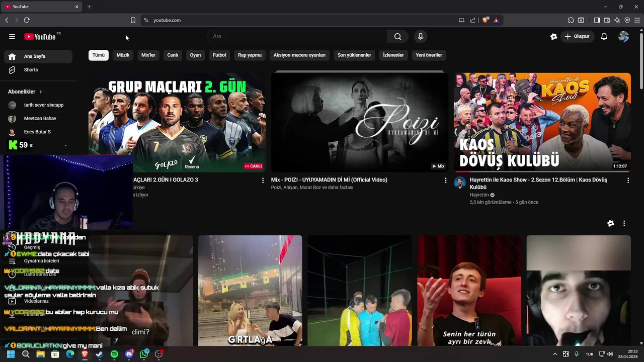Open the YouTube hamburger guide menu
This screenshot has width=644, height=362.
point(12,36)
